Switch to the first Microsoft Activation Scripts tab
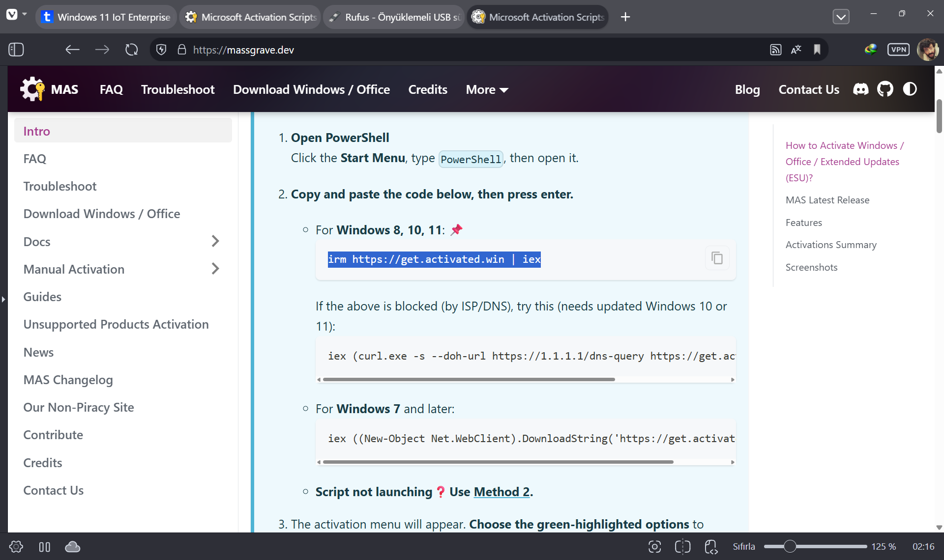The image size is (944, 560). 250,17
